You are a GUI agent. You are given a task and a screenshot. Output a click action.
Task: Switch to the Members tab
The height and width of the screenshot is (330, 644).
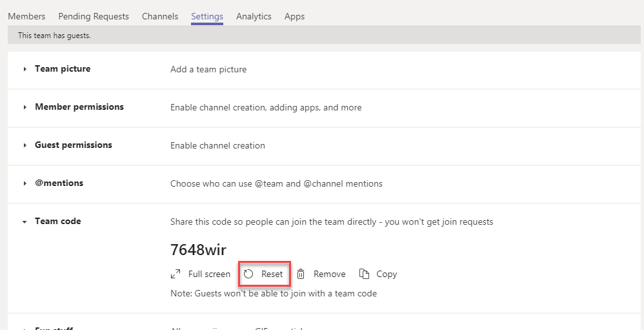(26, 16)
